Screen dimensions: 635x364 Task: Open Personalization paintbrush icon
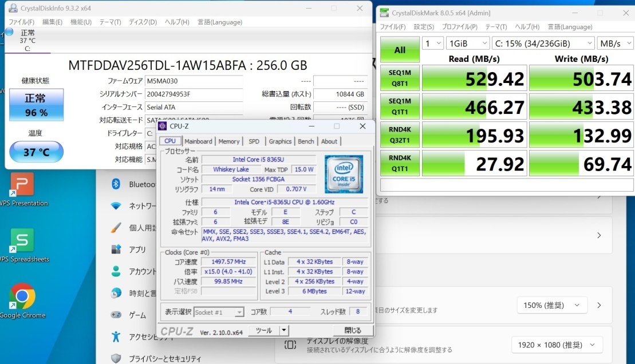[116, 228]
